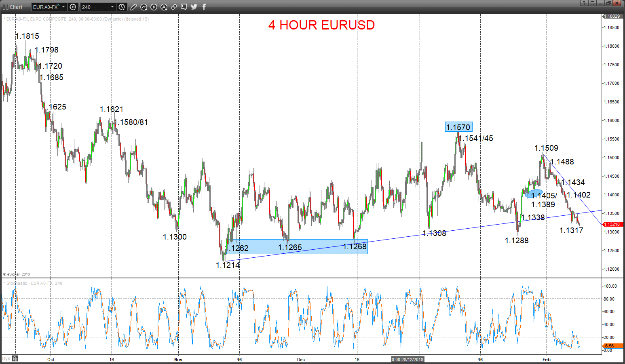This screenshot has height=364, width=625.
Task: Click the 0:00 28/12/2018 date cursor label
Action: coord(408,360)
